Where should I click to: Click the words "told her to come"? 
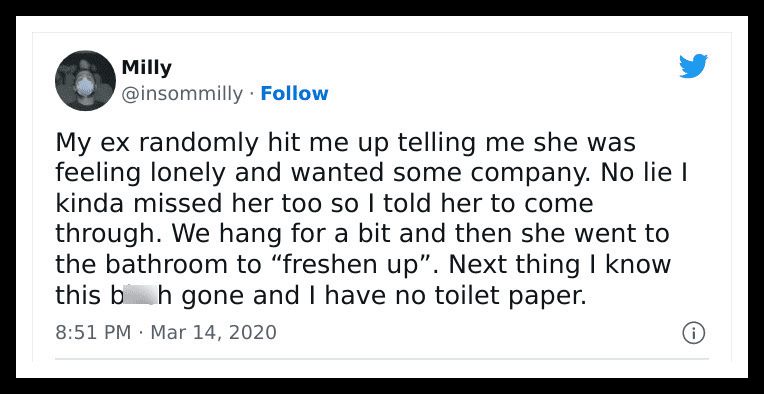click(488, 204)
